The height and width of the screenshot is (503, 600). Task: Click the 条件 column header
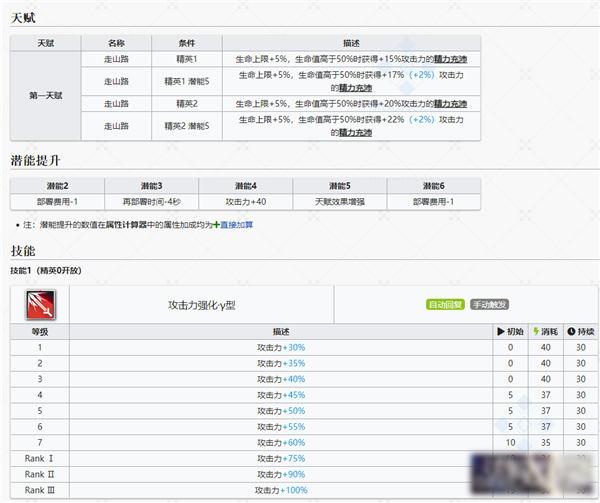pyautogui.click(x=187, y=43)
